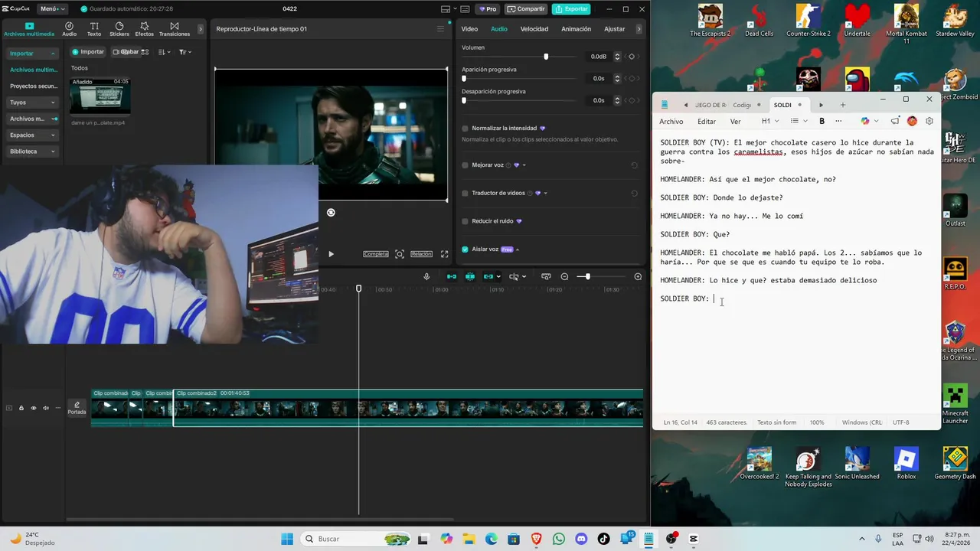Screen dimensions: 980x551
Task: Toggle main track magnet icon
Action: coord(452,276)
